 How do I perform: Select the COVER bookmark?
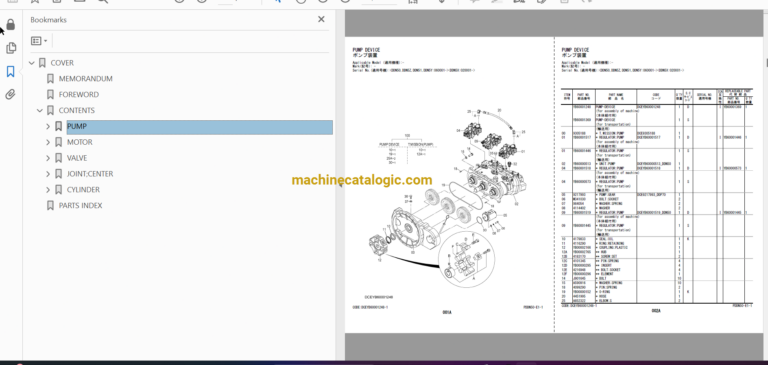[x=62, y=63]
